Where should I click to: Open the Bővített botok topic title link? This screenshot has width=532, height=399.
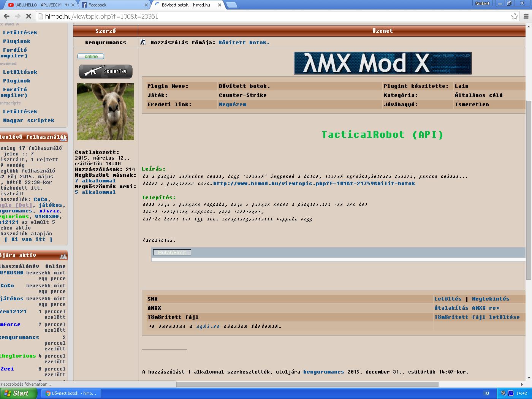tap(244, 43)
